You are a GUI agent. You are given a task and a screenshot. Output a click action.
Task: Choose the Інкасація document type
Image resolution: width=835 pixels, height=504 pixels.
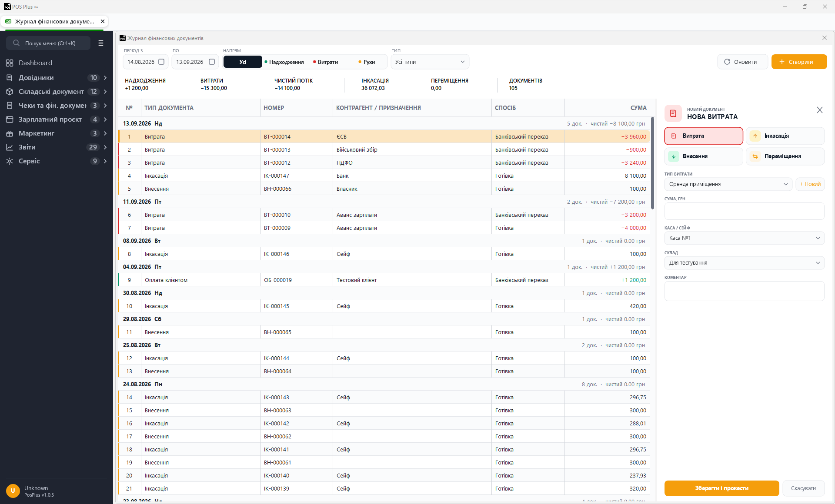click(785, 136)
